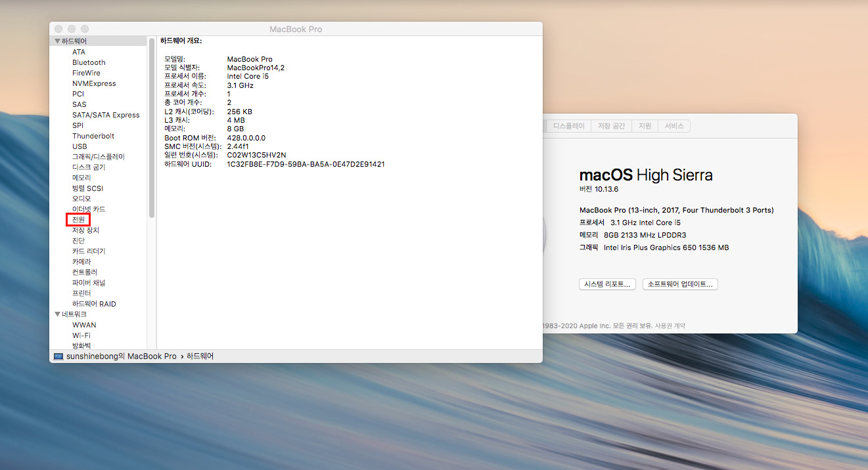Click Intel Iris Plus Graphics 650 text
This screenshot has width=868, height=470.
click(666, 247)
